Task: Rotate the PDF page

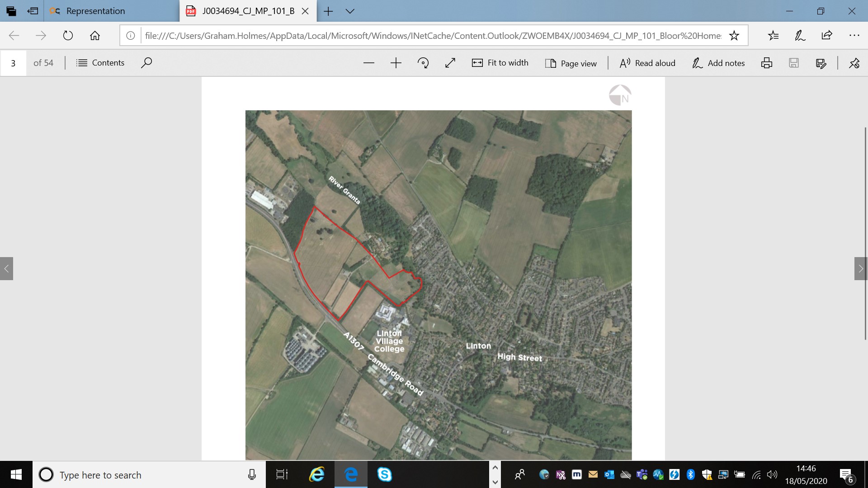Action: 423,63
